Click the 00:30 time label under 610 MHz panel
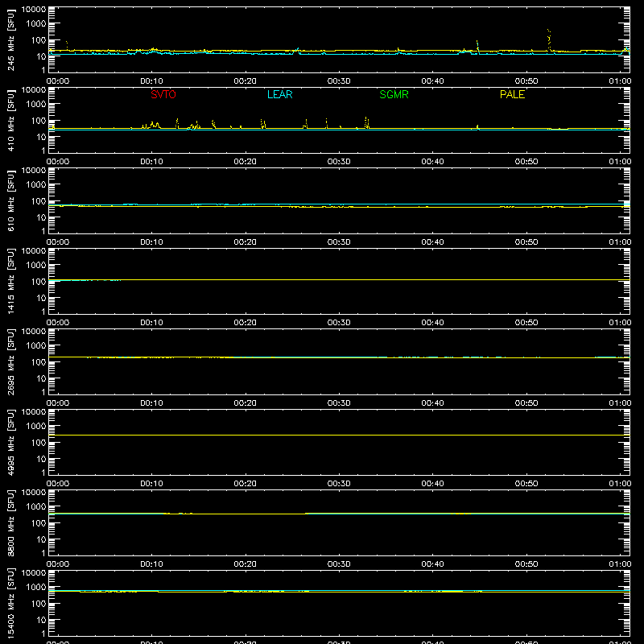The height and width of the screenshot is (644, 644). coord(339,242)
